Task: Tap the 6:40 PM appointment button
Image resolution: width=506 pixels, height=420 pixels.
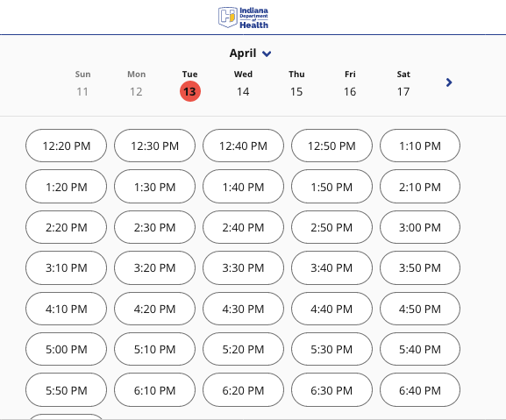Action: pyautogui.click(x=420, y=390)
